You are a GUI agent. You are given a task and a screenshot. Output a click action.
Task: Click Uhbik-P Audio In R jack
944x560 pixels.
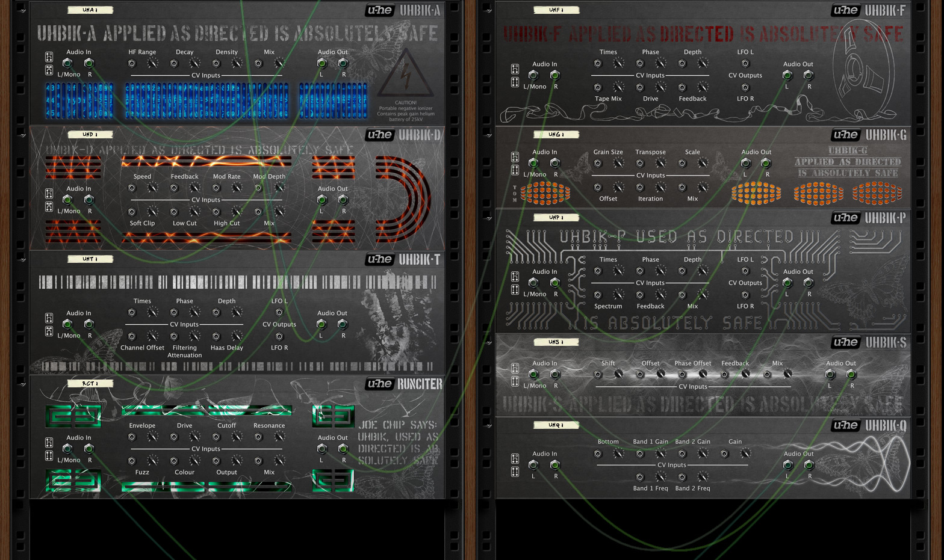[555, 283]
